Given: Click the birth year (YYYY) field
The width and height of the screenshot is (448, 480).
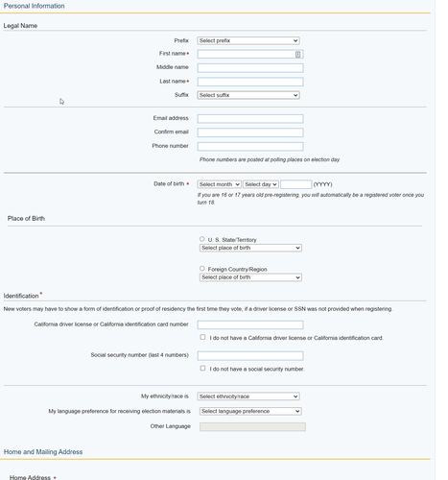Looking at the screenshot, I should click(296, 184).
